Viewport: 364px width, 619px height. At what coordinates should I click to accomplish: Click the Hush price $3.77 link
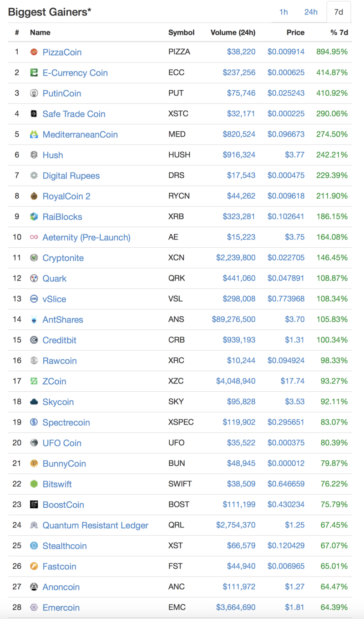tap(294, 155)
